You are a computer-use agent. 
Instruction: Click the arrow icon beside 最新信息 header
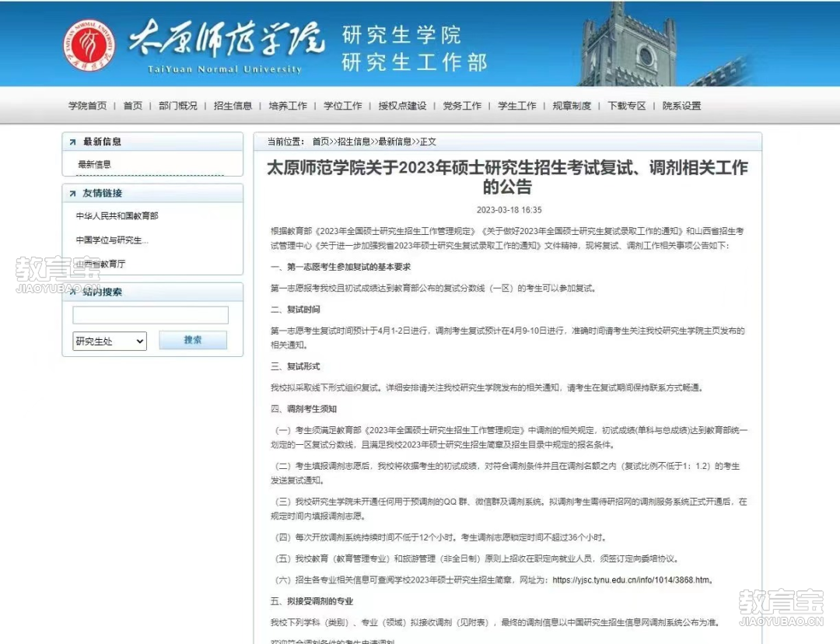72,142
